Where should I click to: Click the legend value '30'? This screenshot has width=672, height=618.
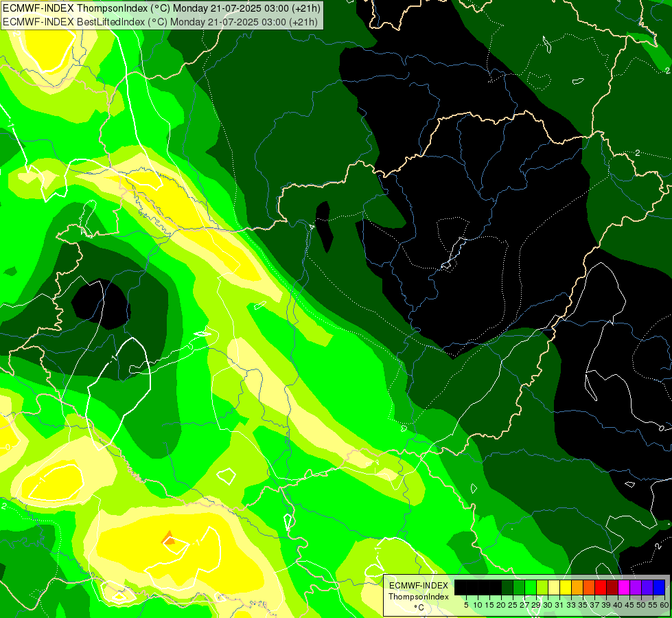(x=548, y=605)
